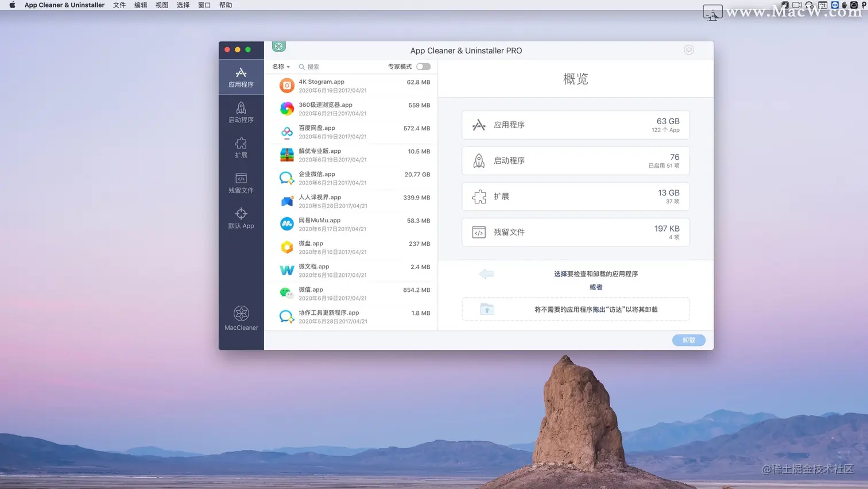Open the 扩展 puzzle sidebar section
This screenshot has width=868, height=489.
pos(241,148)
